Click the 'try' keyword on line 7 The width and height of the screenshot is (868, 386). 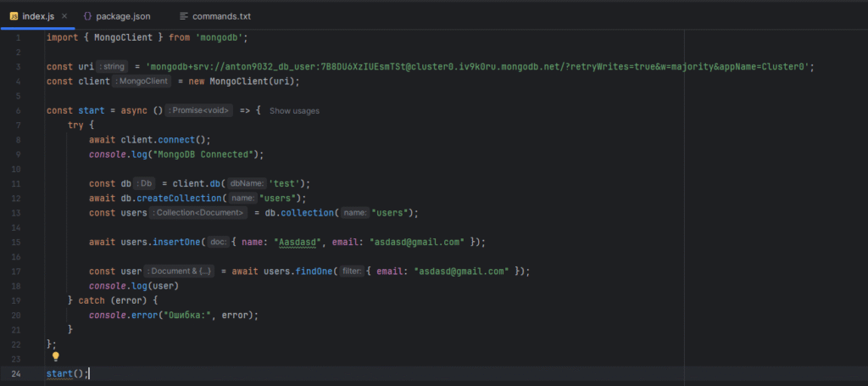point(75,126)
